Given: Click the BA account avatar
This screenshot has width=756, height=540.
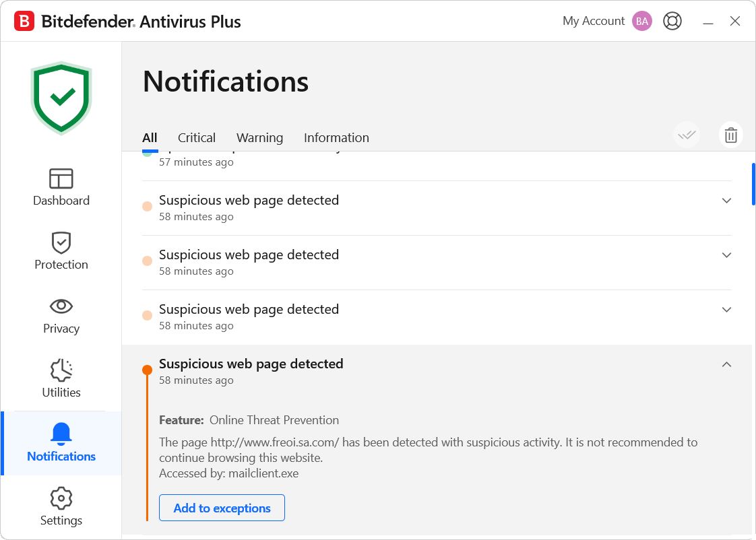Looking at the screenshot, I should click(x=641, y=21).
